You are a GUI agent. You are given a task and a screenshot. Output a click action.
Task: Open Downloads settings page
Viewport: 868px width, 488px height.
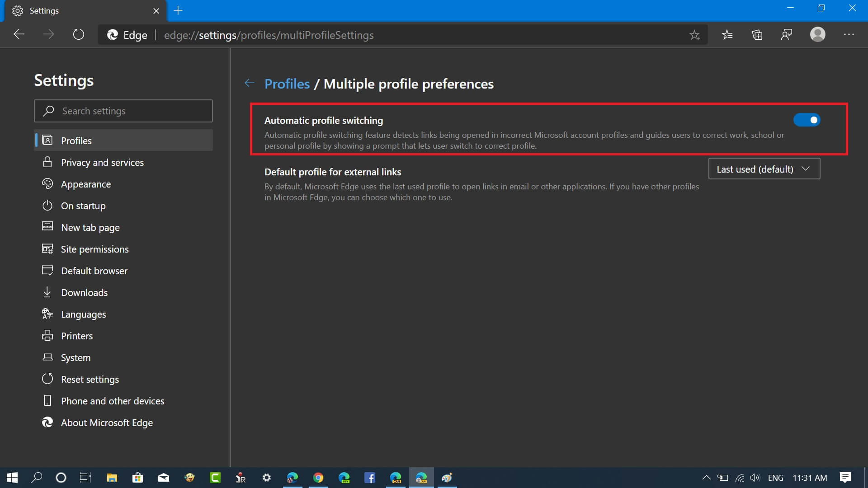(x=84, y=292)
